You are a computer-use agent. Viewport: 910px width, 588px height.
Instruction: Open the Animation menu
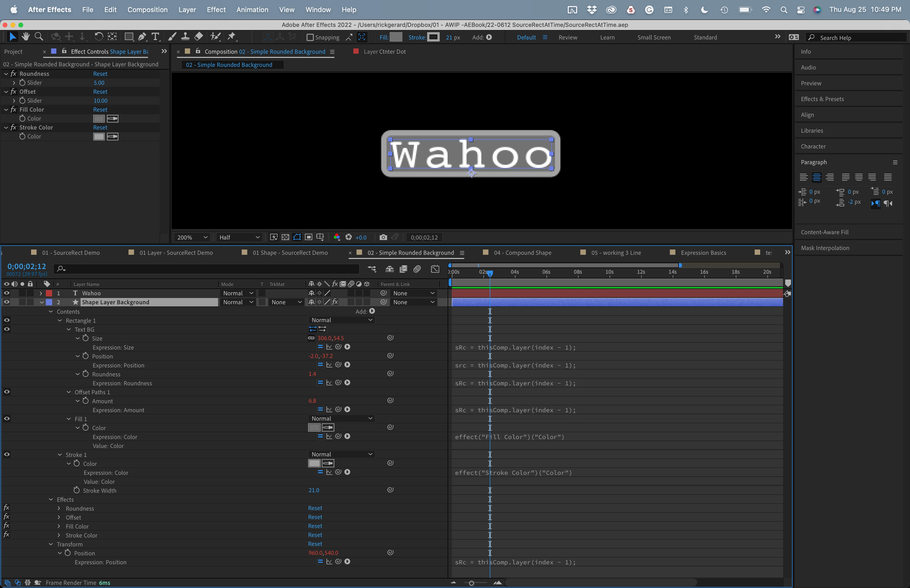click(x=252, y=9)
